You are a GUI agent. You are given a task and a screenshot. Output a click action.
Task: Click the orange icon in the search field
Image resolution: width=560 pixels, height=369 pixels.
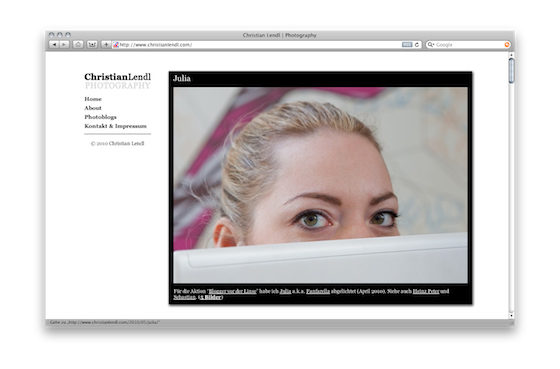pyautogui.click(x=507, y=45)
